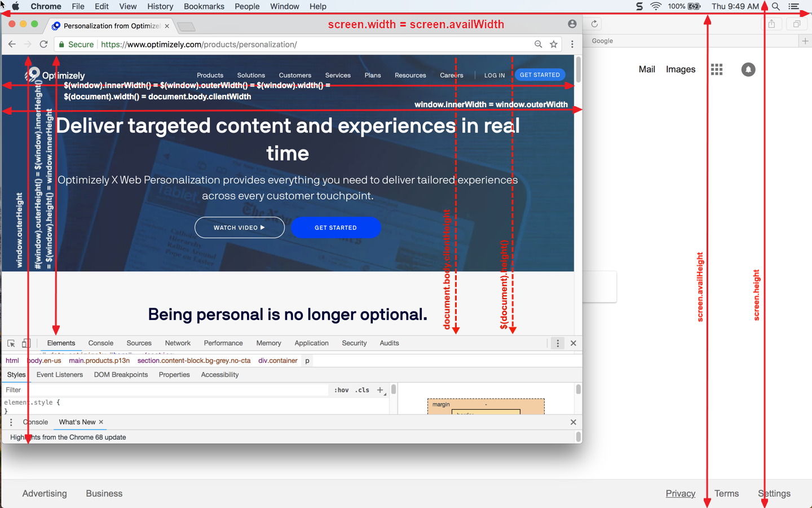Open the Bookmarks menu
This screenshot has width=812, height=508.
tap(204, 6)
